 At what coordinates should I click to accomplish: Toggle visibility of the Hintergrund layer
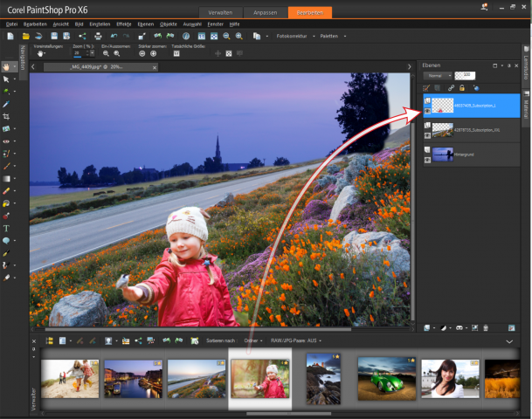[x=426, y=159]
